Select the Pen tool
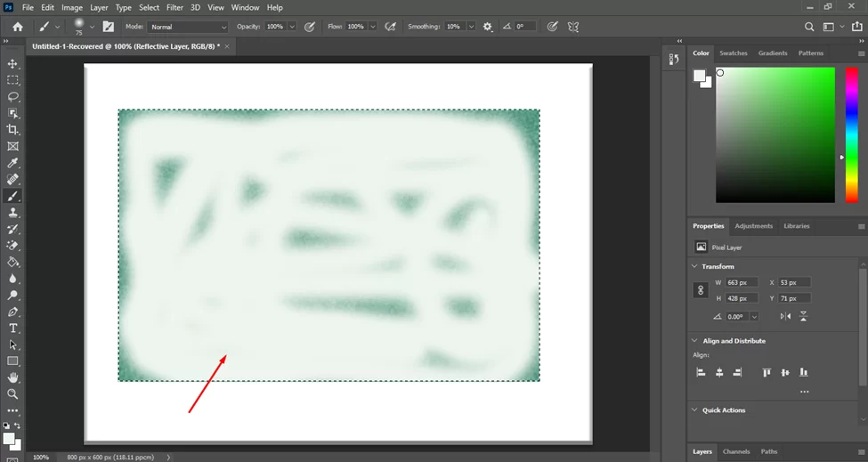The height and width of the screenshot is (462, 868). 12,312
